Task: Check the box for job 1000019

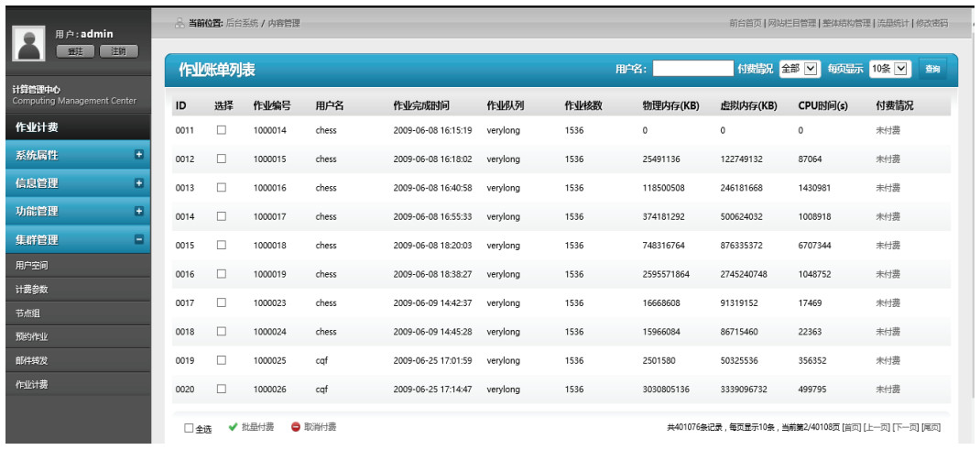Action: pos(222,274)
